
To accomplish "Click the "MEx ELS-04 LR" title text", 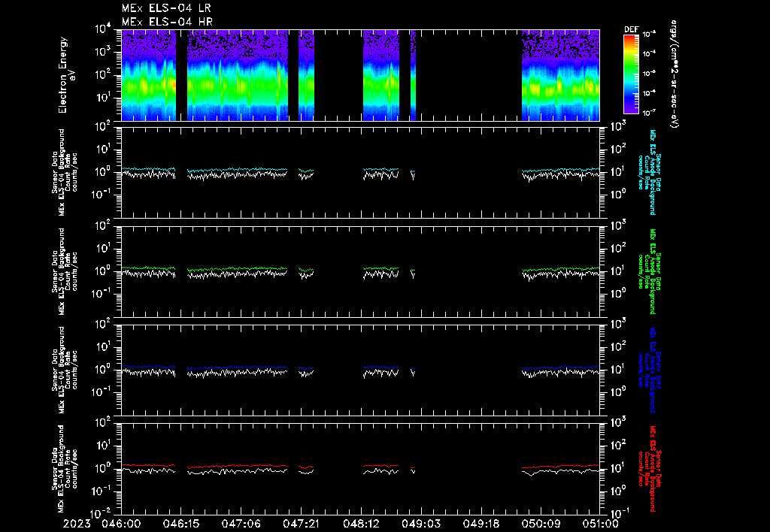I will pos(166,8).
